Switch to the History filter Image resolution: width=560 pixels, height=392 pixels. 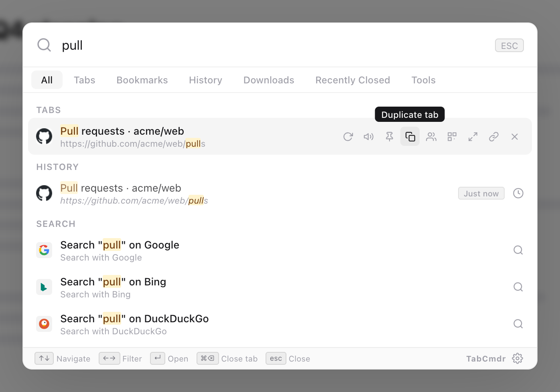pos(205,80)
